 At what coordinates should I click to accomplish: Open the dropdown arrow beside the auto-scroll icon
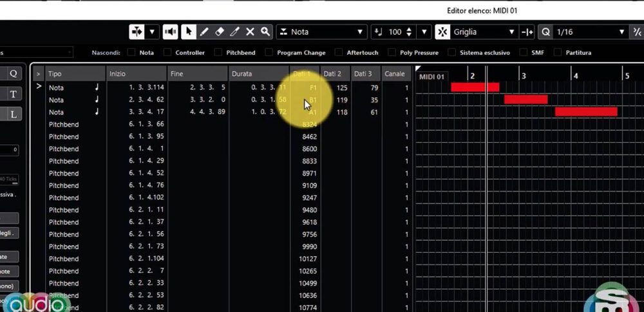[x=152, y=32]
